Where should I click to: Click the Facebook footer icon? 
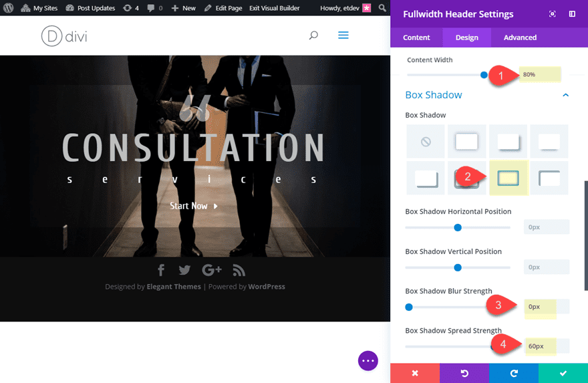[x=161, y=270]
